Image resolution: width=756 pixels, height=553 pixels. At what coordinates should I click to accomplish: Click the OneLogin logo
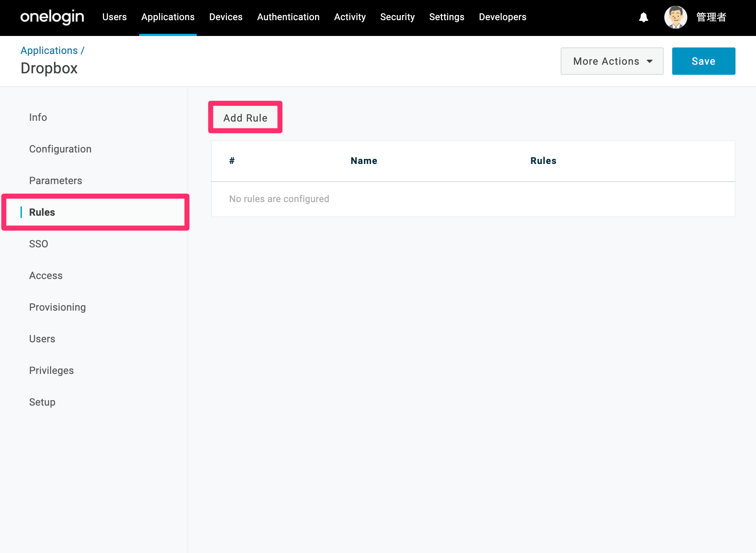[52, 17]
